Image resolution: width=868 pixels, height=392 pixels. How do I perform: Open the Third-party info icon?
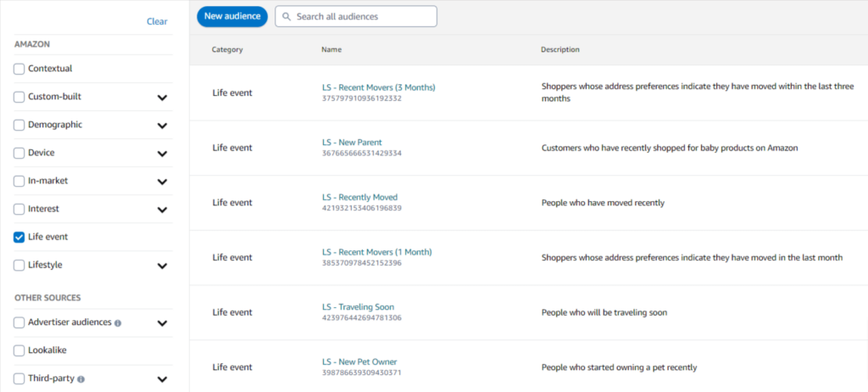click(x=81, y=379)
